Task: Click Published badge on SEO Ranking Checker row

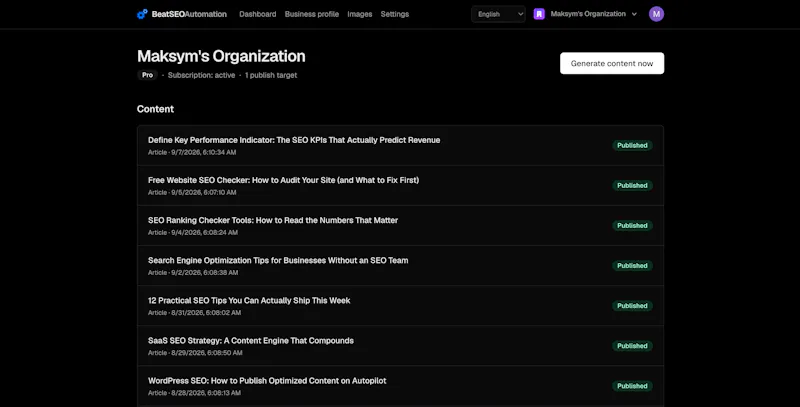Action: [x=632, y=225]
